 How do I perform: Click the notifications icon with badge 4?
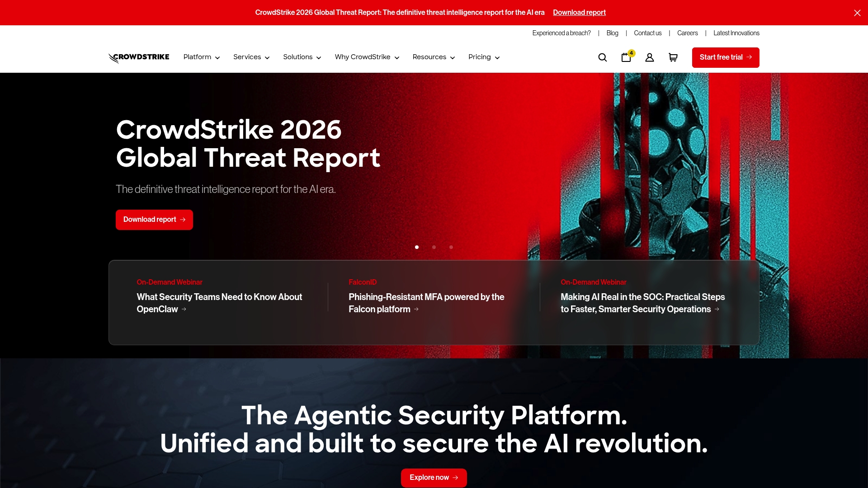626,57
